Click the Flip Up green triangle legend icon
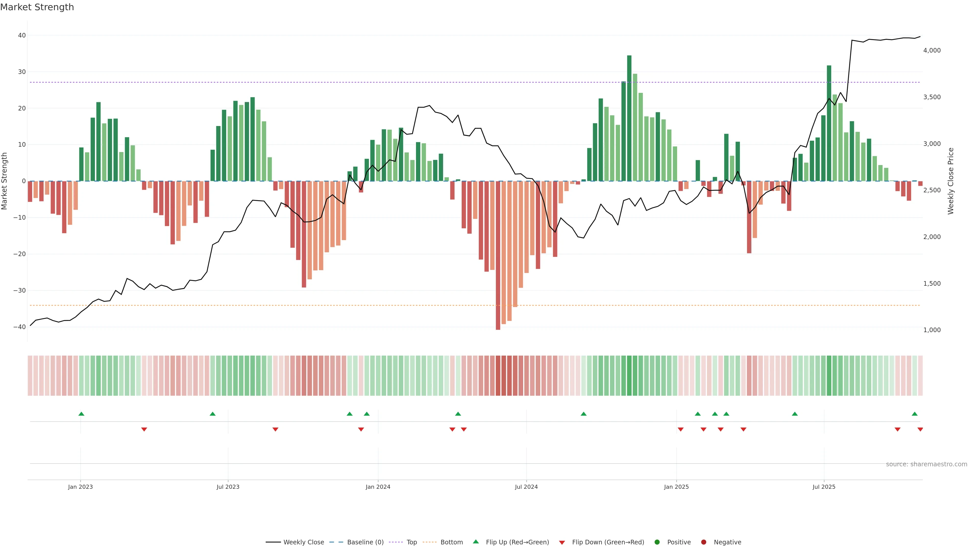980x551 pixels. [x=475, y=542]
